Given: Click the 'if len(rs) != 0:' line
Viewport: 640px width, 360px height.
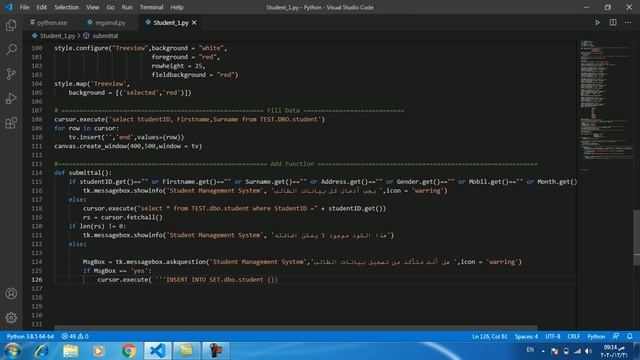Looking at the screenshot, I should point(97,226).
